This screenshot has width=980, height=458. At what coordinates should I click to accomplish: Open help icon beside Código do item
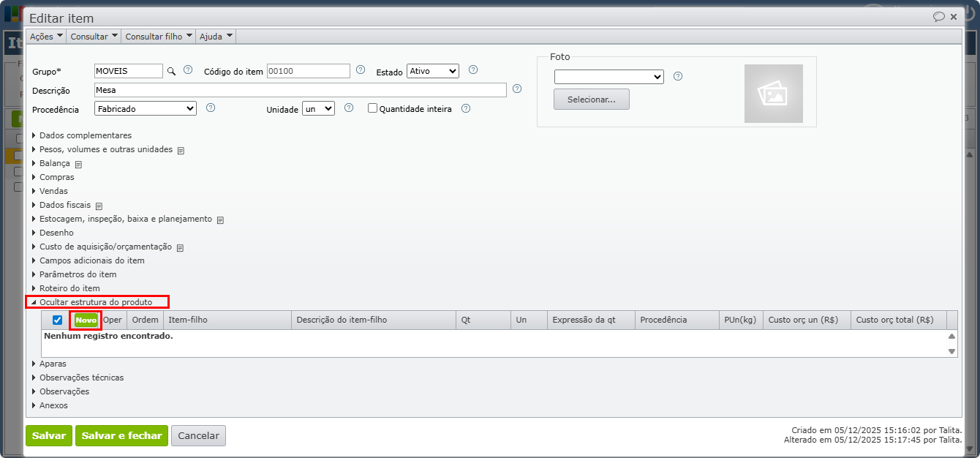click(x=361, y=70)
